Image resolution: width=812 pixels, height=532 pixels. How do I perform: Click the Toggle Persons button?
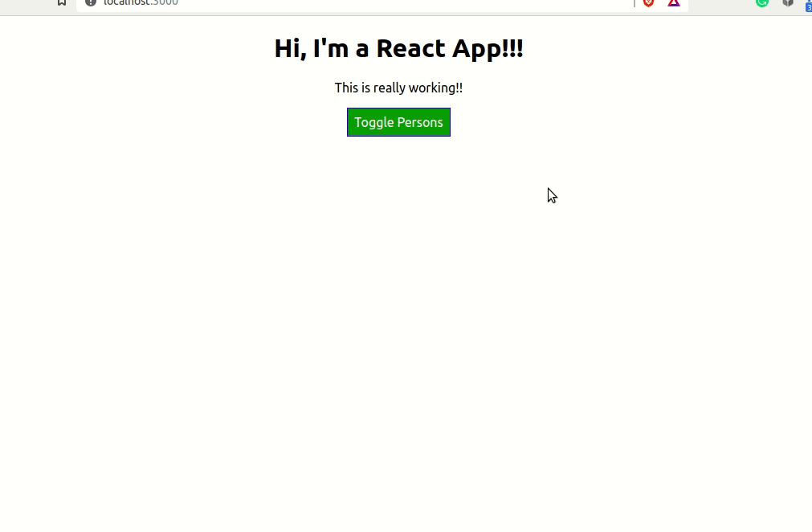pos(398,122)
